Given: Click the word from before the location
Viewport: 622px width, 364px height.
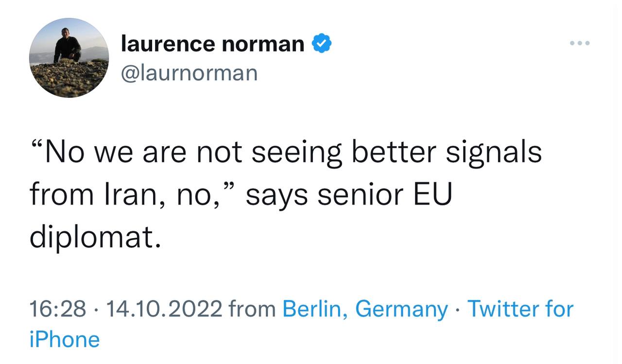Looking at the screenshot, I should [x=252, y=310].
